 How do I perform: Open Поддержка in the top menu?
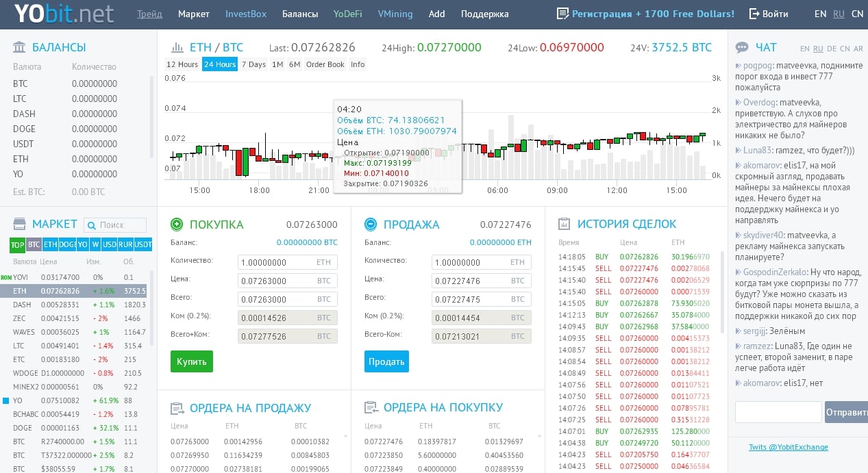click(x=485, y=14)
